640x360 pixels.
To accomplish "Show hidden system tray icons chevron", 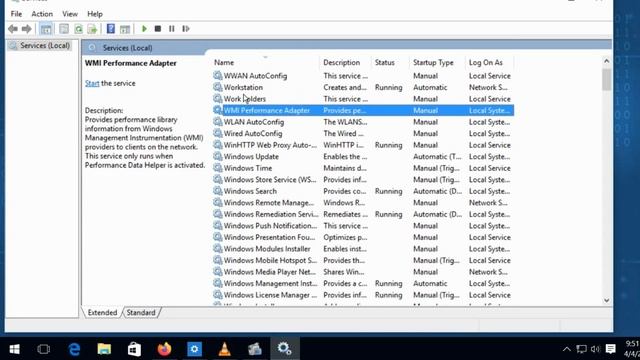I will click(567, 349).
